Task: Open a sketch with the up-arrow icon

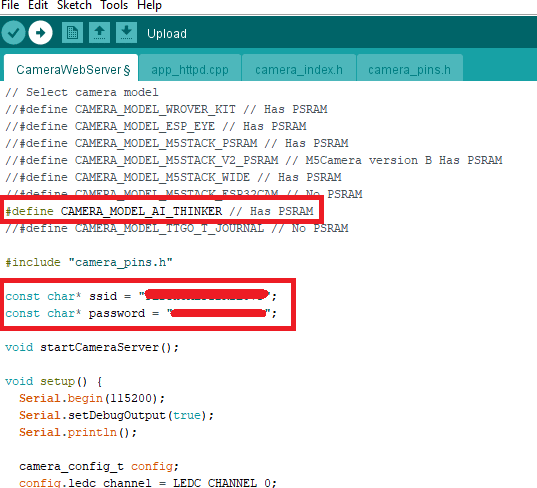Action: pos(99,33)
